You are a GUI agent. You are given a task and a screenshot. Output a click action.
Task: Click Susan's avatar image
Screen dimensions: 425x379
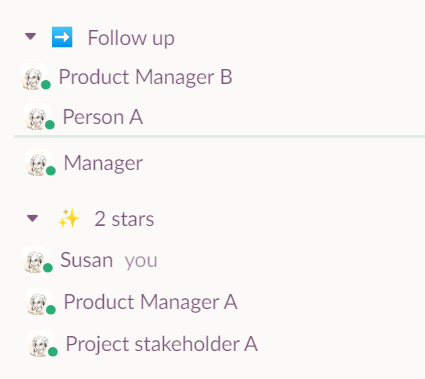click(x=36, y=260)
